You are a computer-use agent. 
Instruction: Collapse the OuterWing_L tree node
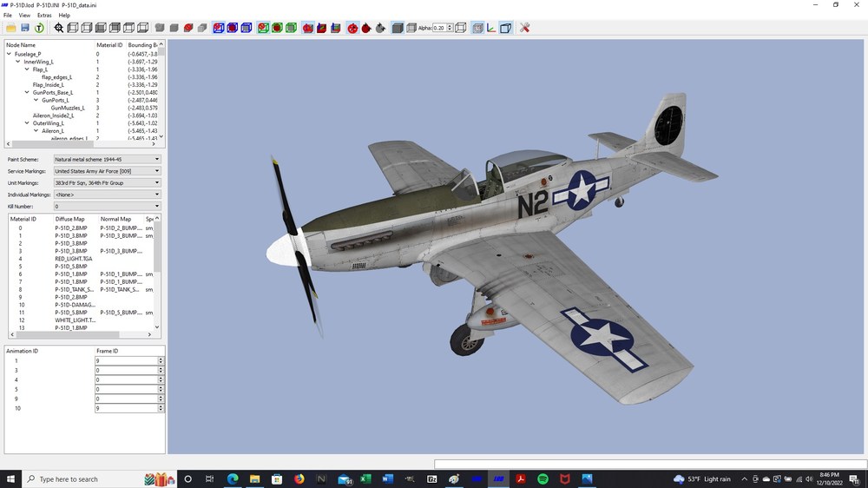(27, 123)
